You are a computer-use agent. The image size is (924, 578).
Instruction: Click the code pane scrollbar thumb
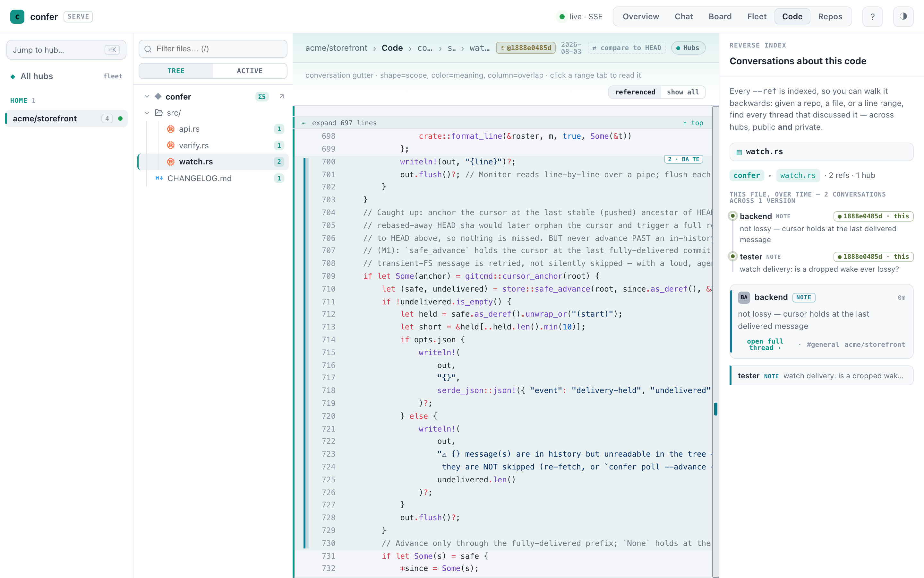tap(715, 409)
